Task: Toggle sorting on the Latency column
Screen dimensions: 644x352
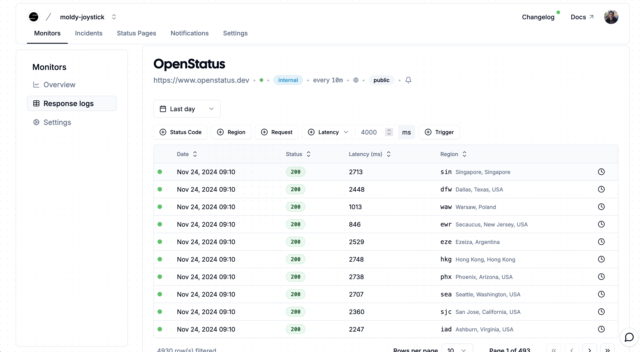Action: pyautogui.click(x=388, y=154)
